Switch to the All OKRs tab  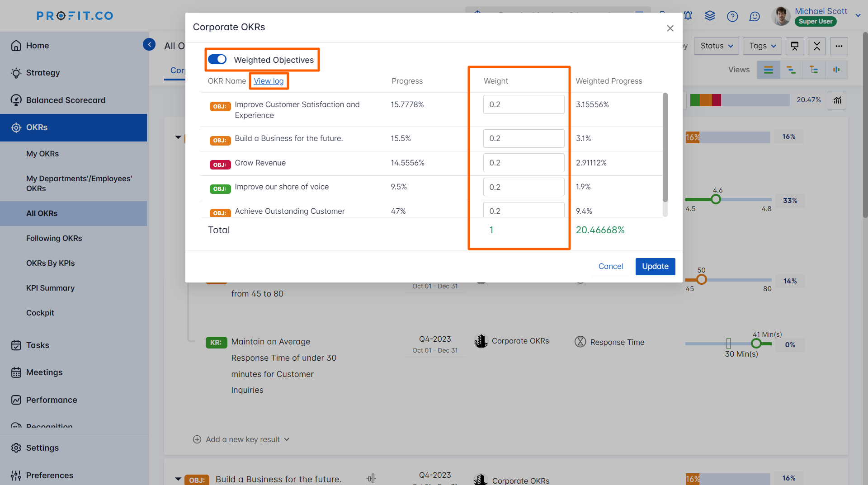click(42, 213)
